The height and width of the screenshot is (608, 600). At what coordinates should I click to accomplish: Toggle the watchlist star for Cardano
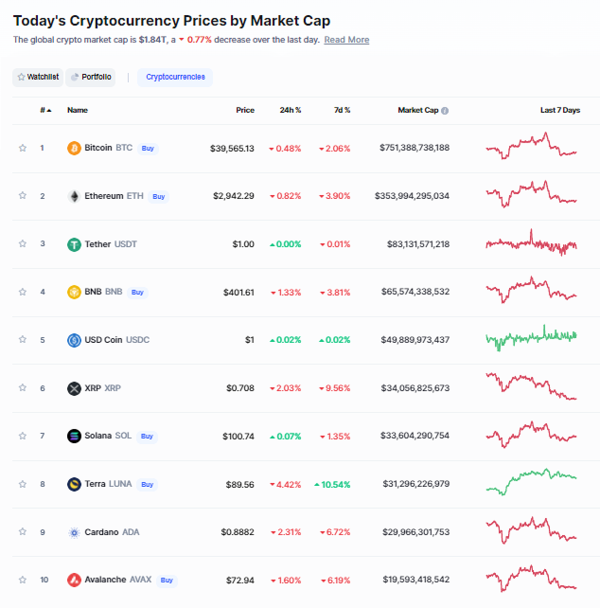(x=22, y=532)
